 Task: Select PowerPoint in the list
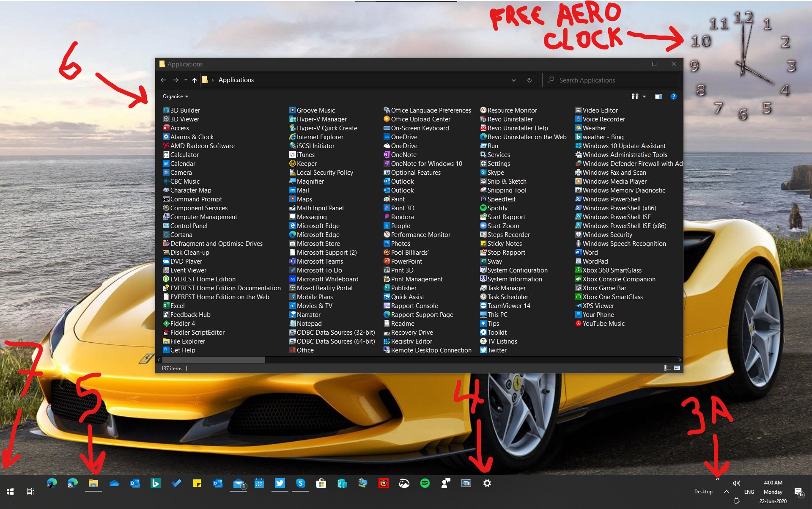[403, 261]
